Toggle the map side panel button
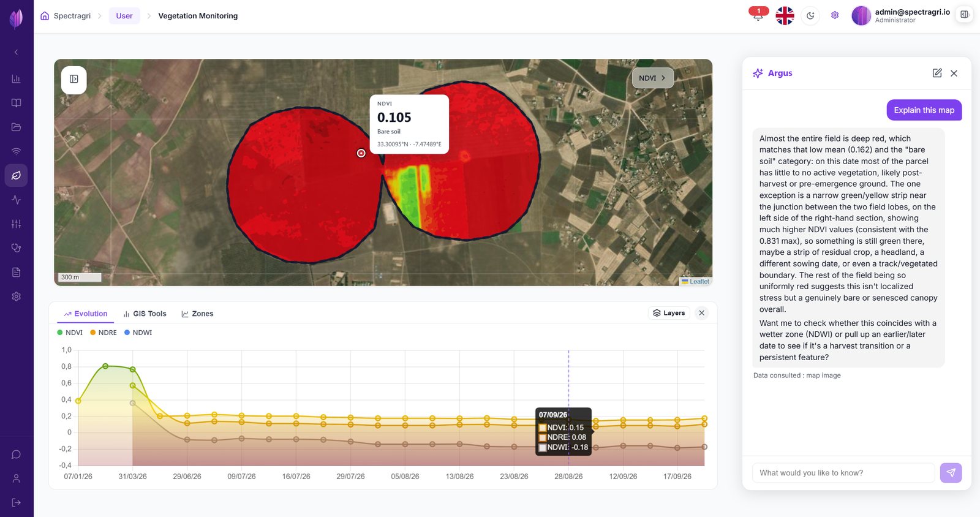 pos(74,80)
